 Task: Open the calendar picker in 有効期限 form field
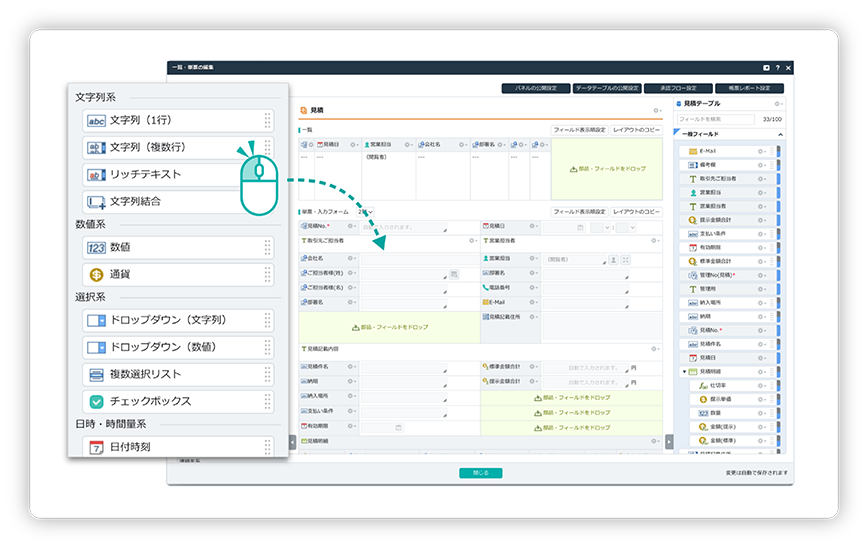[399, 427]
